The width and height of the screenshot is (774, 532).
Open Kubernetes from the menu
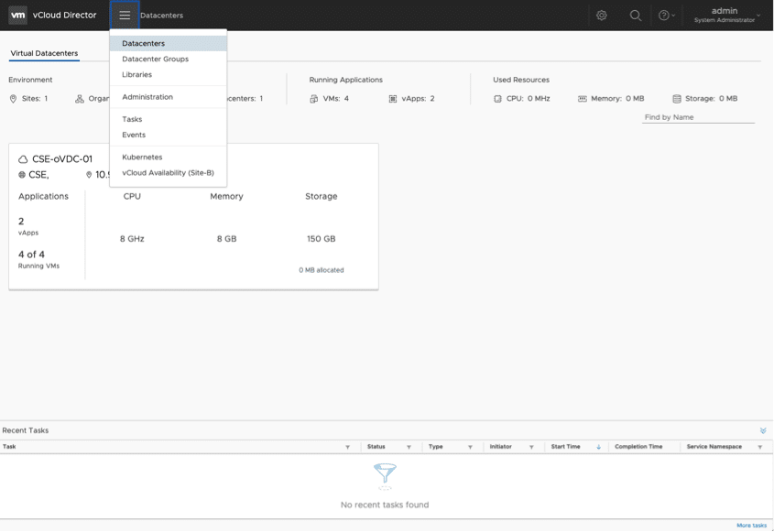(142, 157)
